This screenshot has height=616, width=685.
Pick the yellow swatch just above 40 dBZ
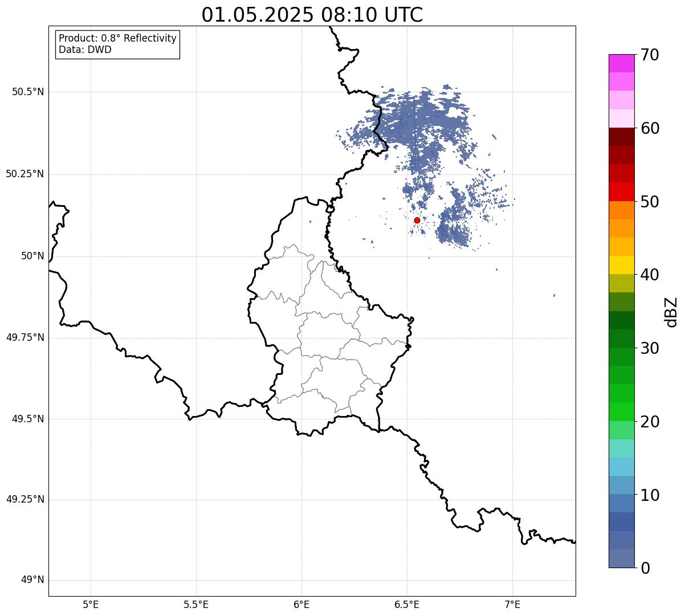(x=621, y=265)
